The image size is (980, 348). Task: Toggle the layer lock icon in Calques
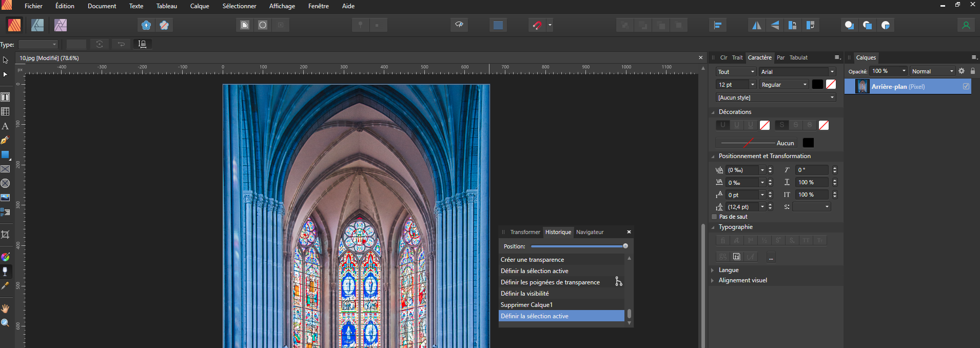pyautogui.click(x=972, y=71)
